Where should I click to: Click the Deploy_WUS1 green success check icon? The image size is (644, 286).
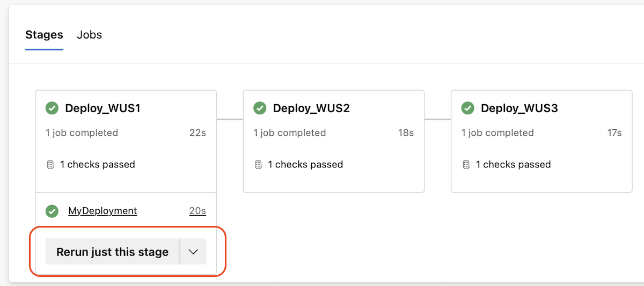52,108
